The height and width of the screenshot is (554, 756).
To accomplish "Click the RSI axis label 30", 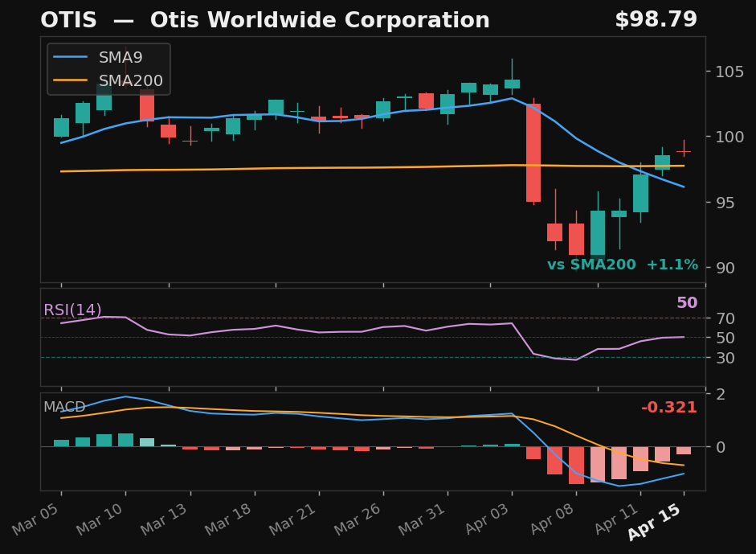I will pyautogui.click(x=725, y=358).
